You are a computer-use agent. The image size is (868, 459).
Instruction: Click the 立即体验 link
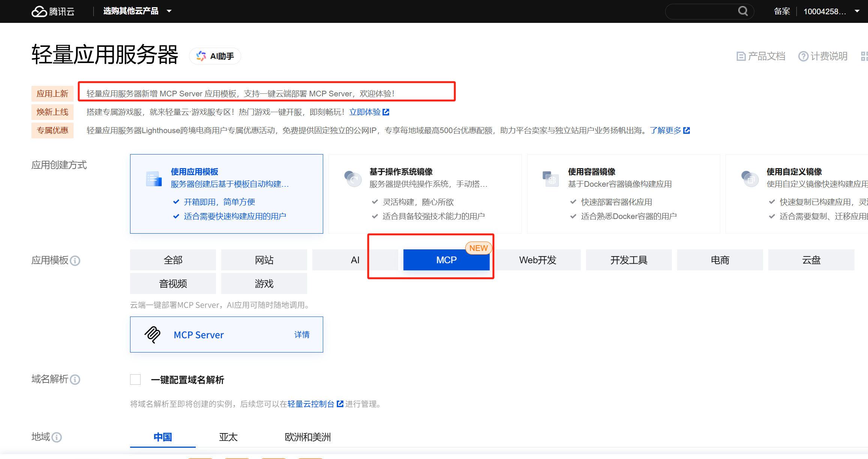tap(365, 112)
